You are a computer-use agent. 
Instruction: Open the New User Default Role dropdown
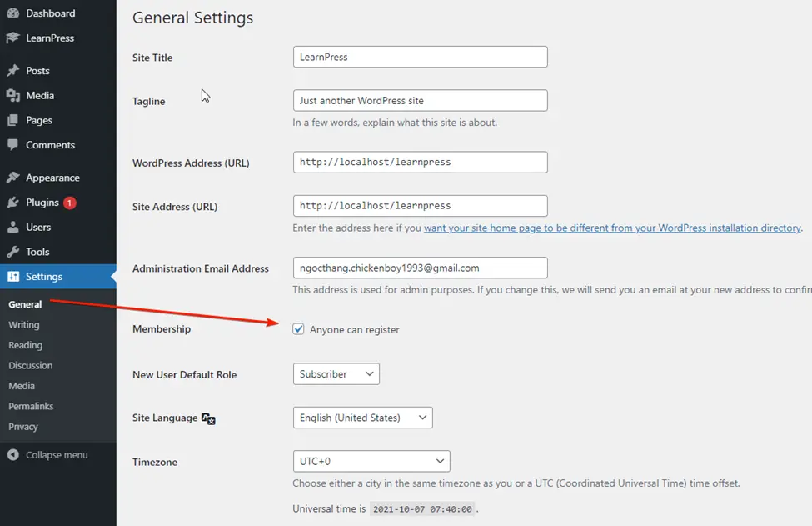336,373
